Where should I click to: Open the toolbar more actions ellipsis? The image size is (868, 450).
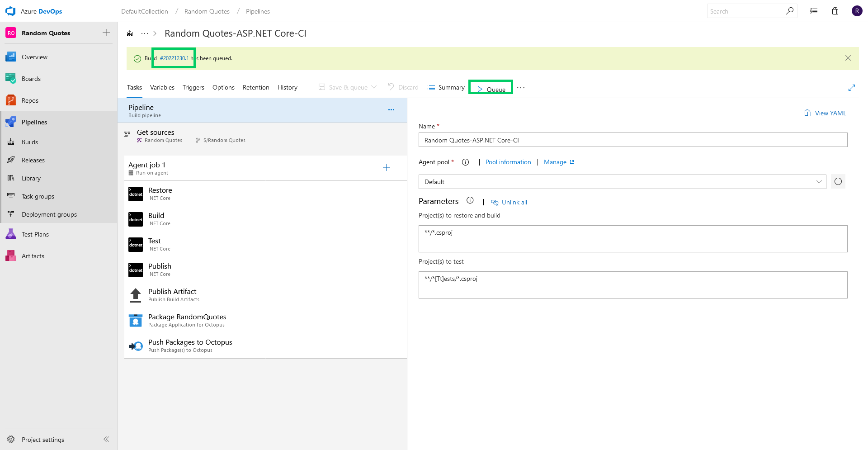[x=521, y=88]
